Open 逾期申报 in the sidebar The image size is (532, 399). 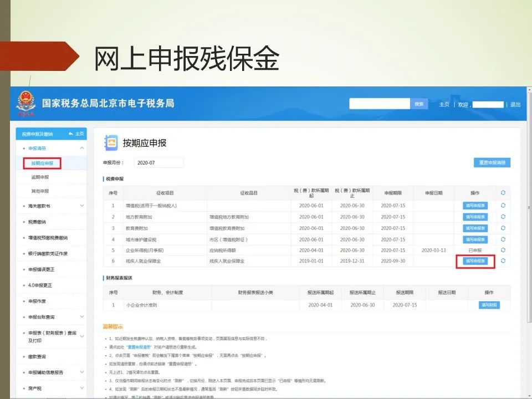click(40, 177)
